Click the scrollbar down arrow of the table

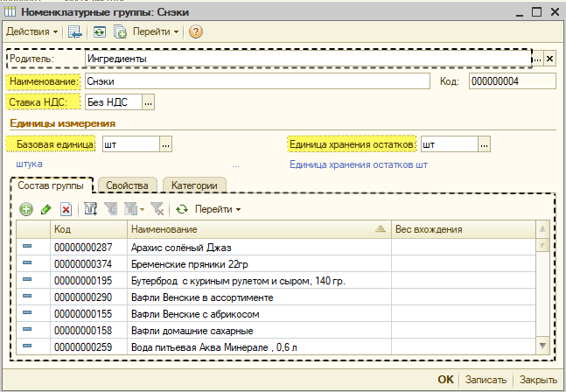click(542, 346)
